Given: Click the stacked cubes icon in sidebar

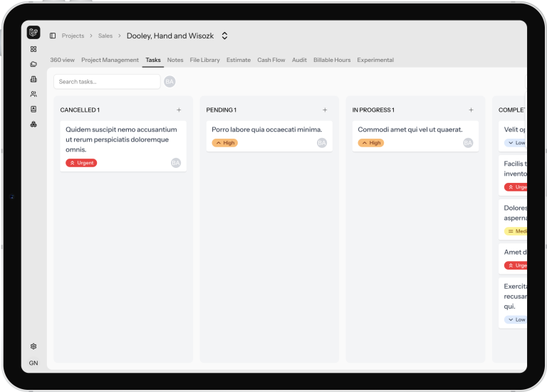Looking at the screenshot, I should 33,124.
